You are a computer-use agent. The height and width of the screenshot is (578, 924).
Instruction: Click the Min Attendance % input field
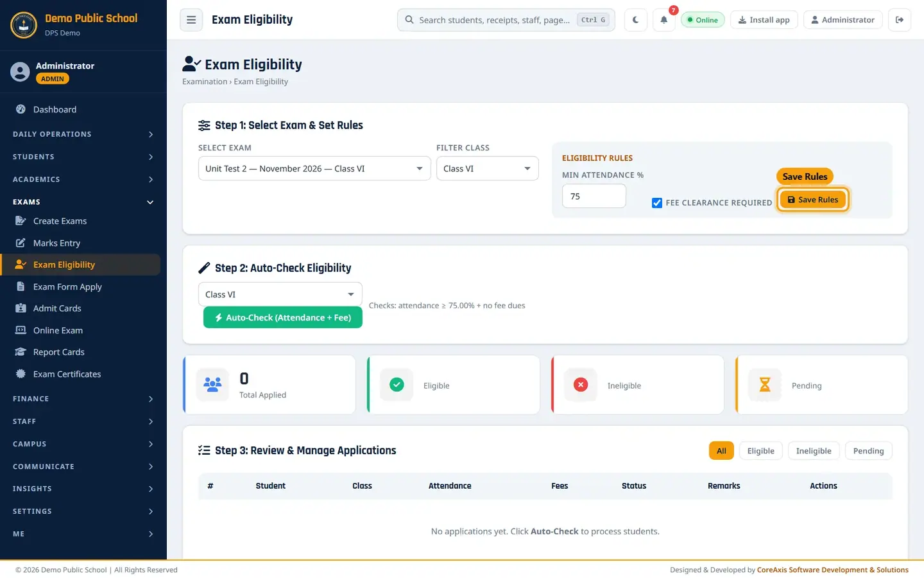(594, 196)
